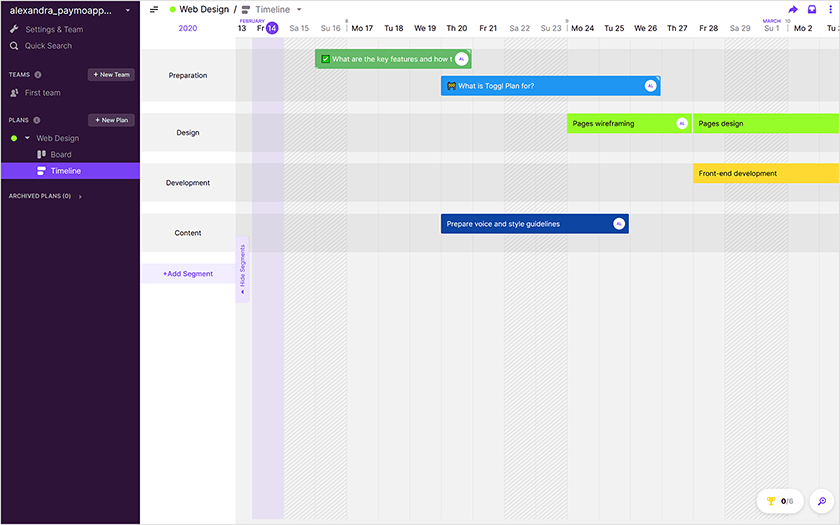Click assignee avatar on Pages wireframing

682,123
